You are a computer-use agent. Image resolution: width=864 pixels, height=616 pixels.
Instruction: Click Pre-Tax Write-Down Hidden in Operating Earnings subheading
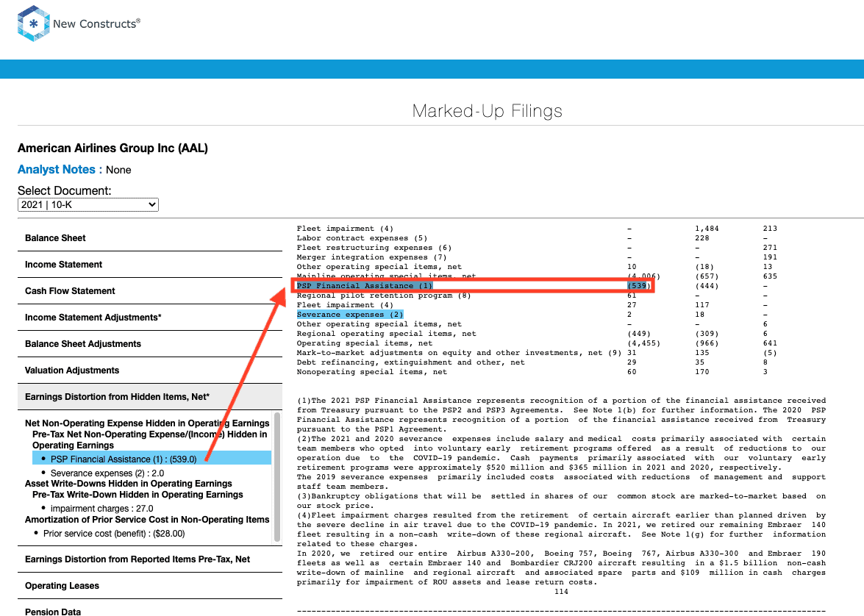[x=138, y=495]
